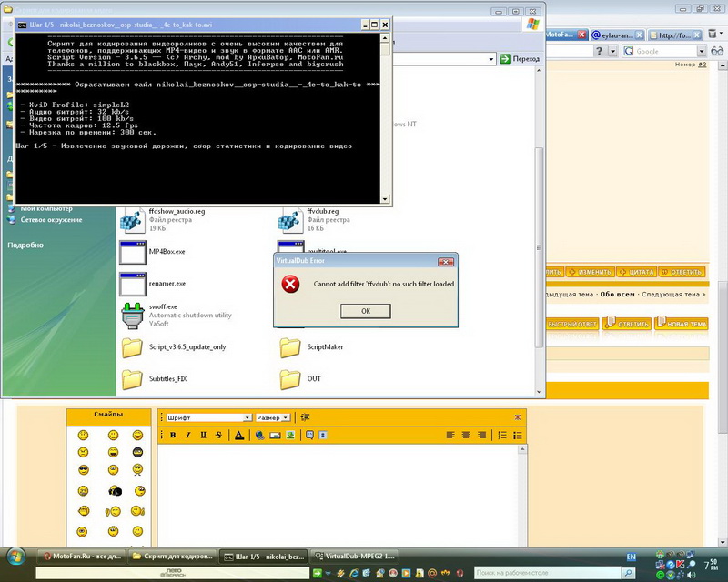Align text right in the forum editor
This screenshot has width=728, height=582.
click(x=481, y=435)
